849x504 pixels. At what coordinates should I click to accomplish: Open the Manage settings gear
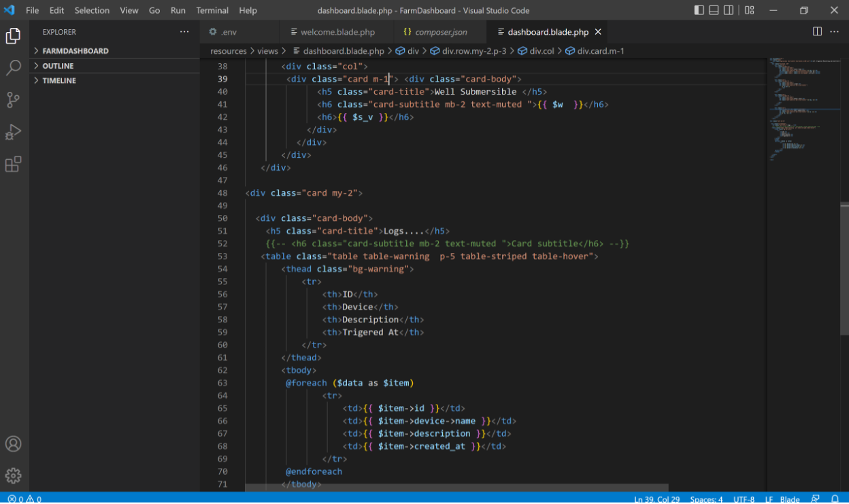tap(14, 475)
